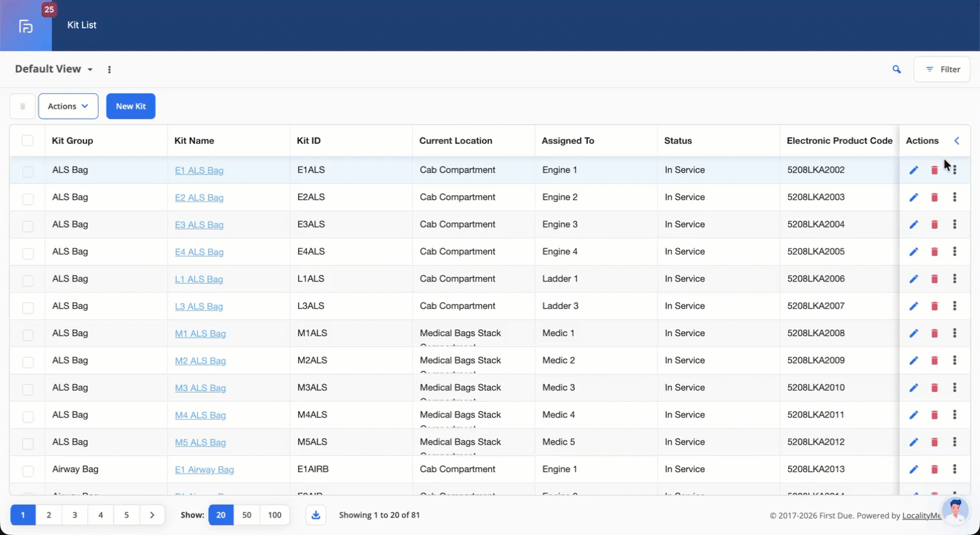Toggle the select-all header checkbox
This screenshot has height=535, width=980.
(x=27, y=141)
